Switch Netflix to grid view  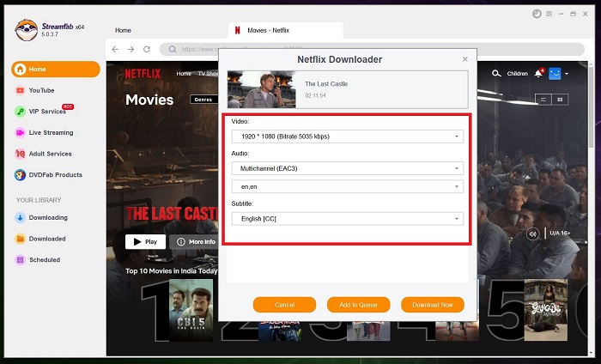pos(562,100)
